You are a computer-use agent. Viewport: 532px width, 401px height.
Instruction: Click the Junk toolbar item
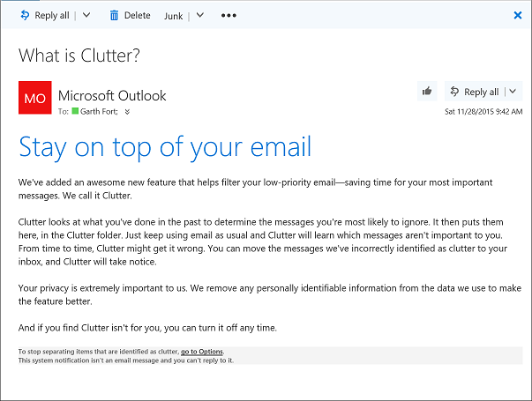pyautogui.click(x=173, y=16)
